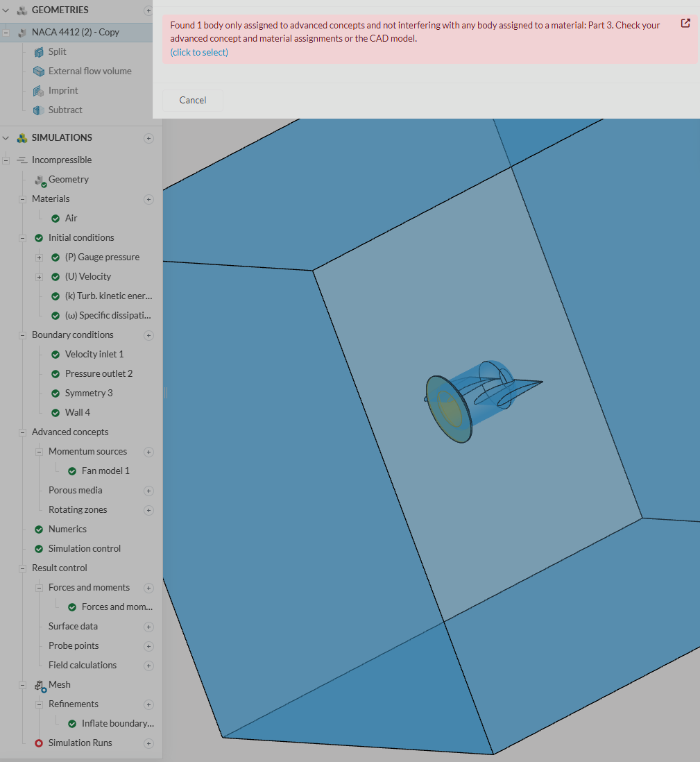
Task: Open (k) Turb. kinetic energy condition
Action: 108,296
